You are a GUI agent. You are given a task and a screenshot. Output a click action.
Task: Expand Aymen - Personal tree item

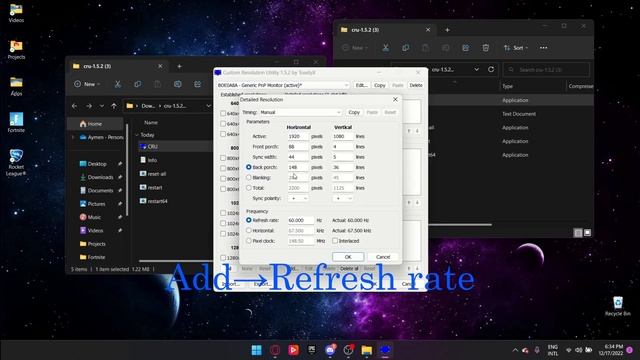(x=73, y=137)
